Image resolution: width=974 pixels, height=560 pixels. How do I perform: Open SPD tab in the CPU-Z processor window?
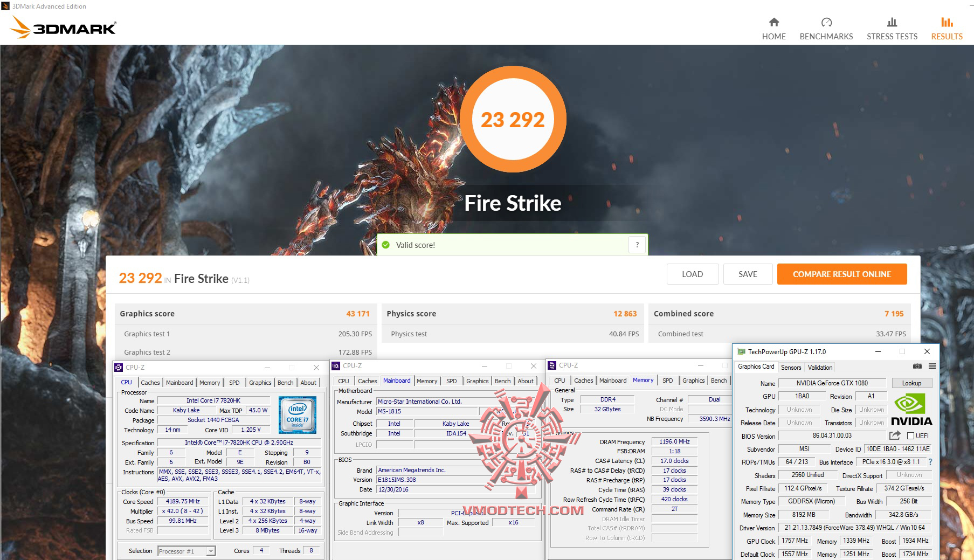pyautogui.click(x=234, y=383)
